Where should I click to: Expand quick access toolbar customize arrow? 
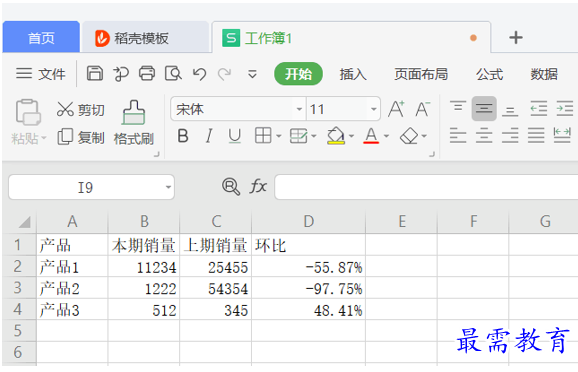(252, 74)
